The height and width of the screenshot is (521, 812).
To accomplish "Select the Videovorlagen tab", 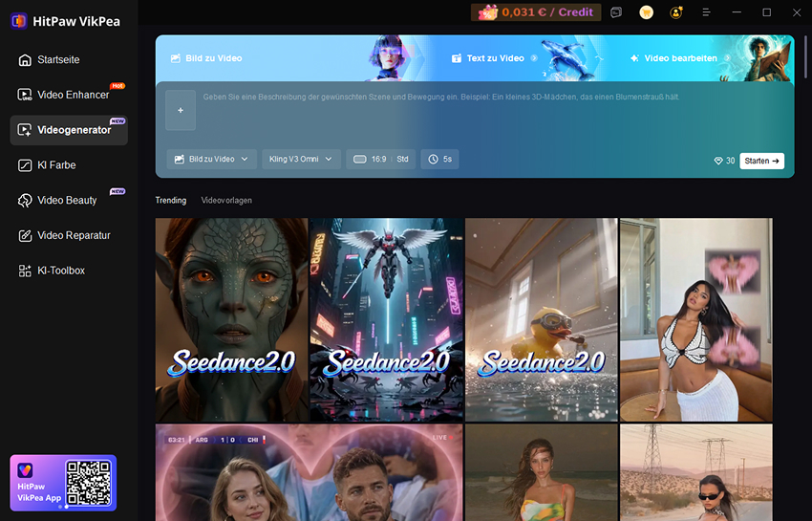I will pos(226,201).
